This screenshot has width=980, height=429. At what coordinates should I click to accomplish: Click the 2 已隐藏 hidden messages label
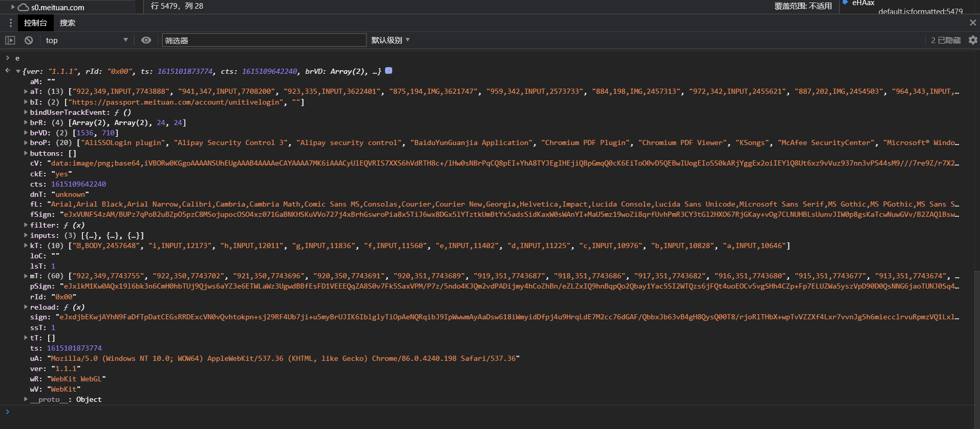[946, 40]
